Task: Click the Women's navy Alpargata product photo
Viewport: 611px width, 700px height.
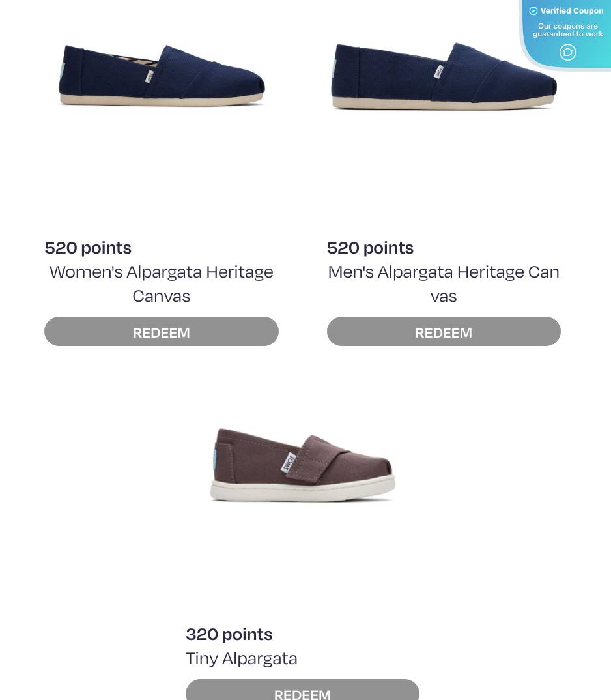Action: [x=161, y=75]
